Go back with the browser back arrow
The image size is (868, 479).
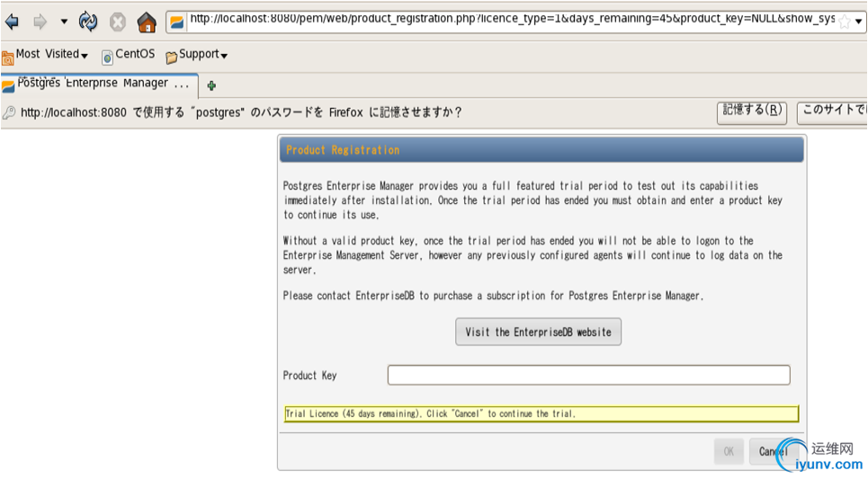click(x=12, y=22)
